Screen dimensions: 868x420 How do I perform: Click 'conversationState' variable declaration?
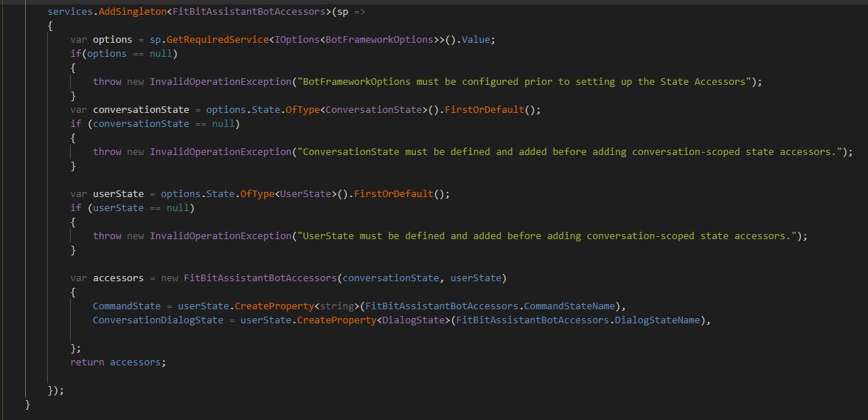pyautogui.click(x=141, y=110)
